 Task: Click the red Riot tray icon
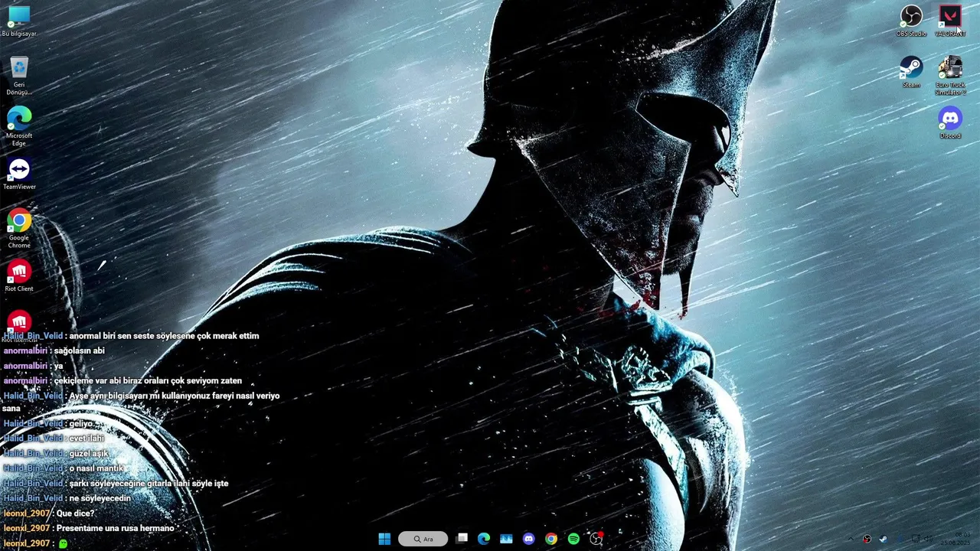pos(867,539)
